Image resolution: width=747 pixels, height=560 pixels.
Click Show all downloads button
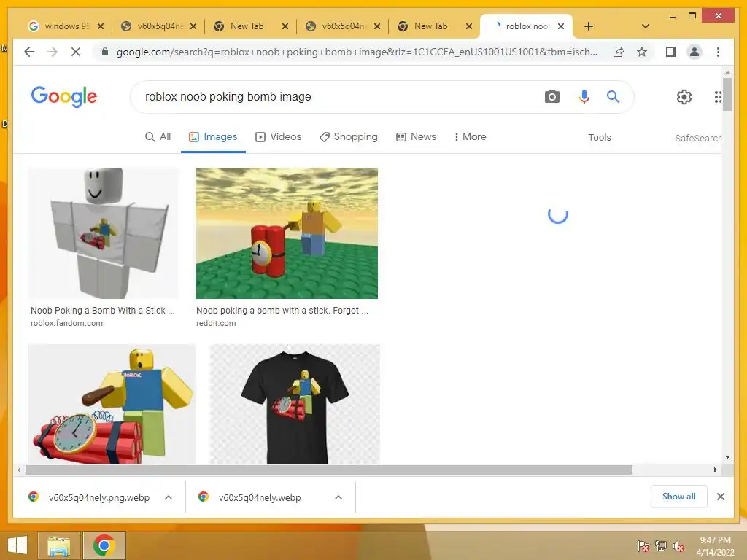[679, 496]
